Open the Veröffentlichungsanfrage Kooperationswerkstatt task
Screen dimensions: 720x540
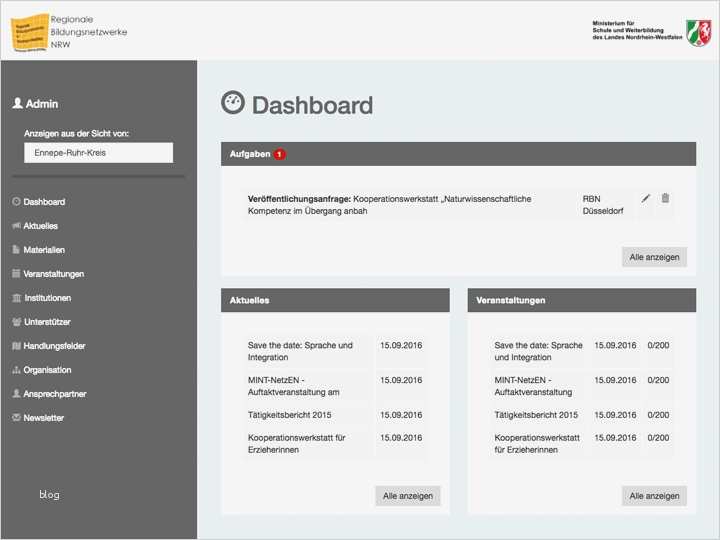tap(389, 205)
